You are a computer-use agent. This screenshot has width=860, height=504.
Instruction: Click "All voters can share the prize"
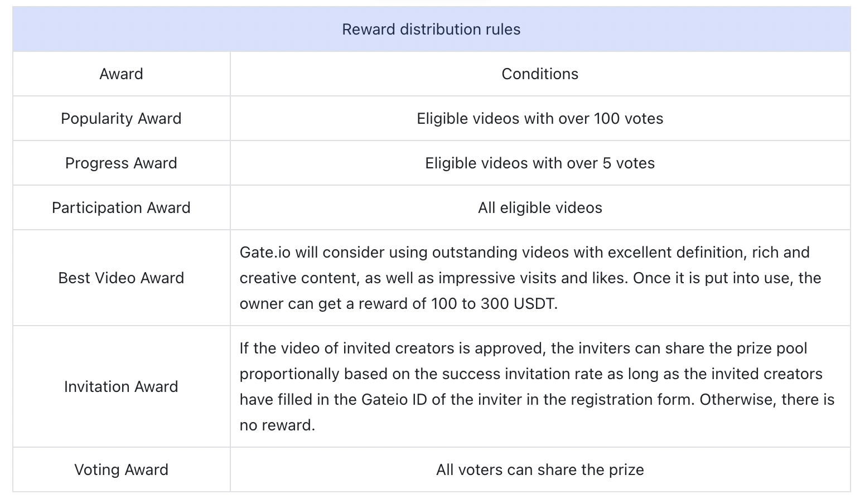540,470
